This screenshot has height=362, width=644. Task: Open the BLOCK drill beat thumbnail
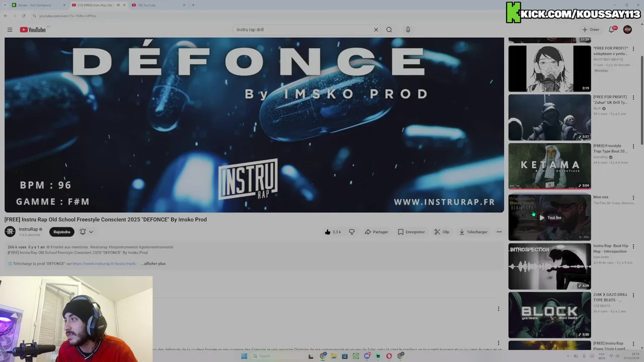pos(549,315)
